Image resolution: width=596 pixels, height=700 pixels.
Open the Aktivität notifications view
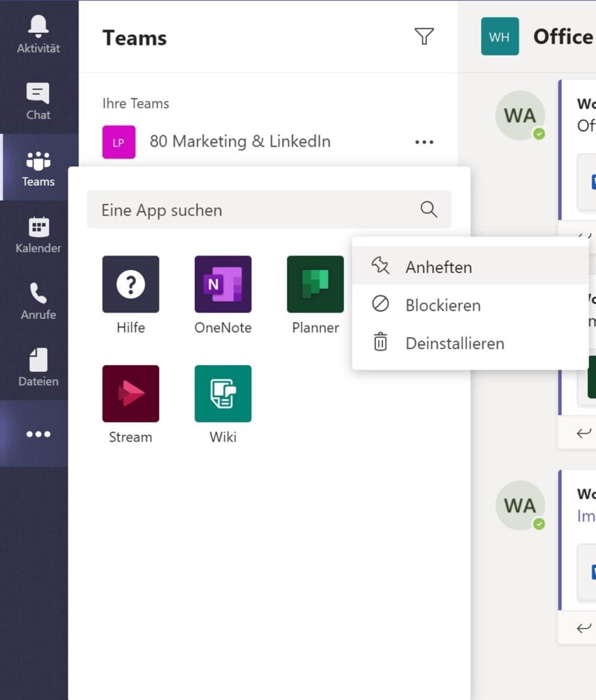[x=38, y=34]
